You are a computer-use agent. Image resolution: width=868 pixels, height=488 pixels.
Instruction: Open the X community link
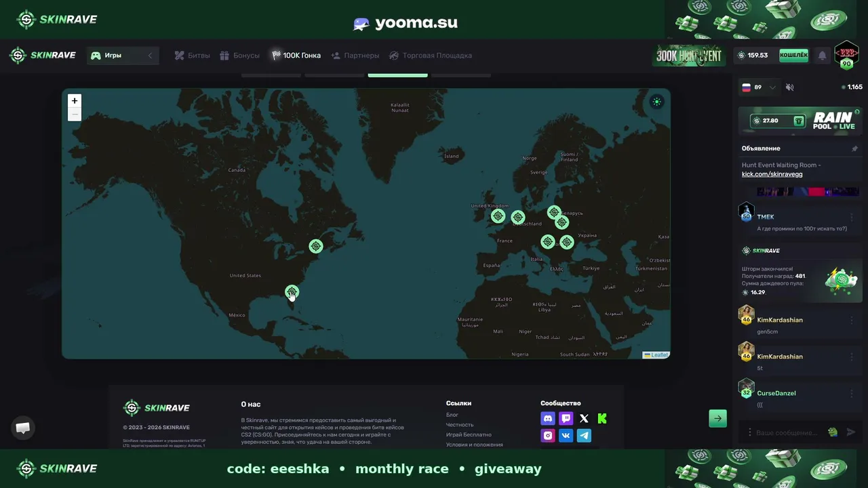(584, 419)
